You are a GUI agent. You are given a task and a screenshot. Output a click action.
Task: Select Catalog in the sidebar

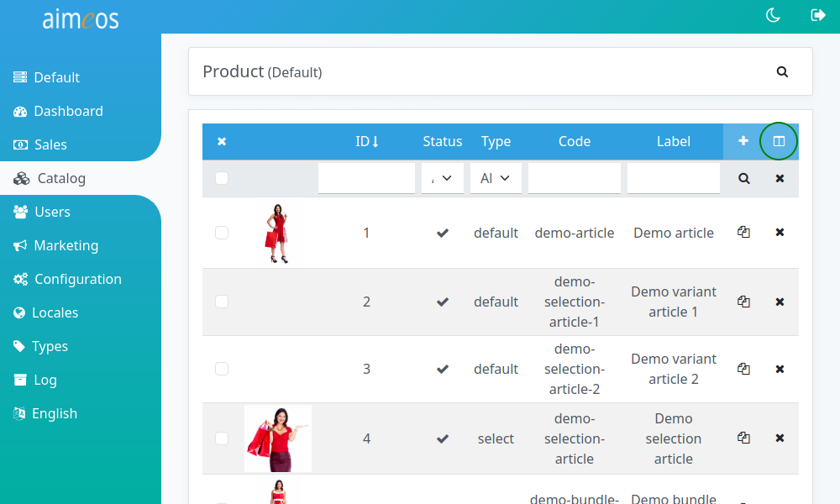50,178
